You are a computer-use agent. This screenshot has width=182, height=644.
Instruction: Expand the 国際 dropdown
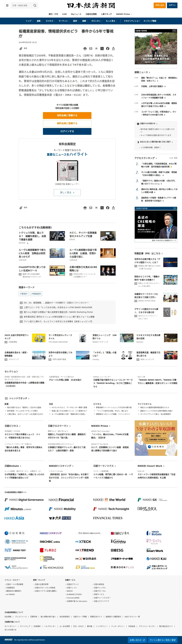pyautogui.click(x=85, y=21)
